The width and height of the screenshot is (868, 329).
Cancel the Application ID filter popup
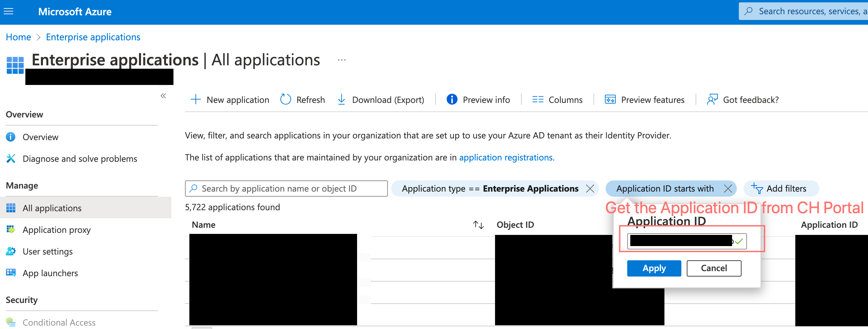[714, 268]
